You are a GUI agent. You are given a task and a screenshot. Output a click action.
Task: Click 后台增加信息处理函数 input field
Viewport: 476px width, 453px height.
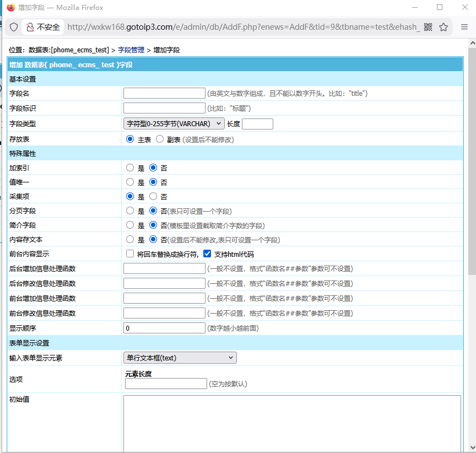click(x=164, y=268)
